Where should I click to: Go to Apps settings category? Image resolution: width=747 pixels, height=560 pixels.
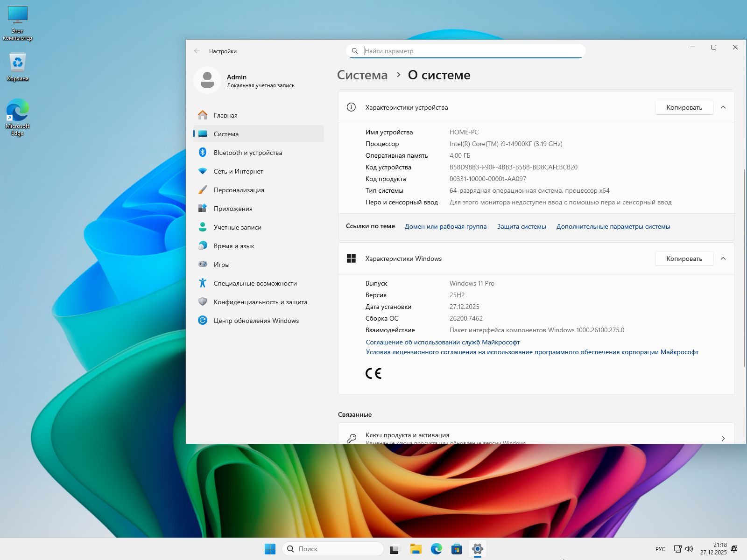click(x=233, y=209)
